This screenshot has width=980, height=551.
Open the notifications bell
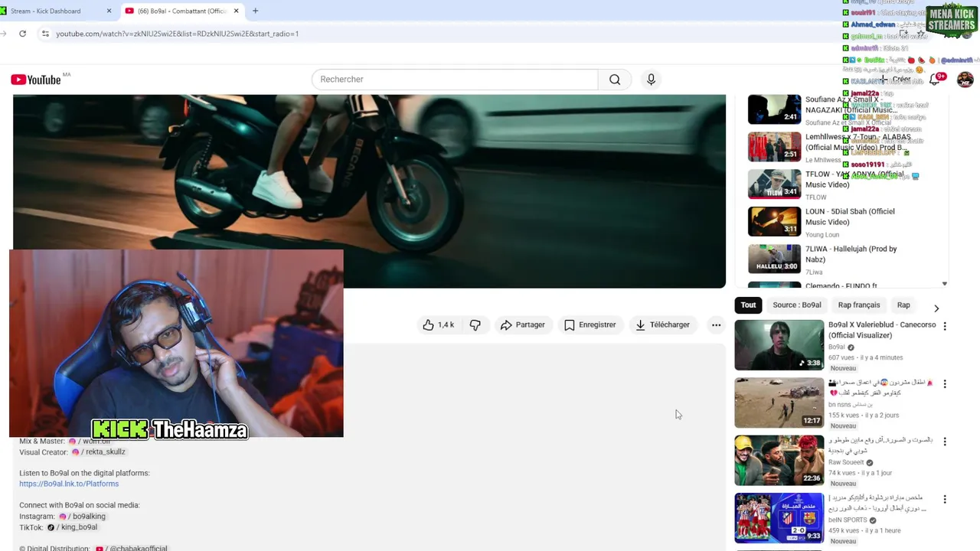pyautogui.click(x=935, y=80)
